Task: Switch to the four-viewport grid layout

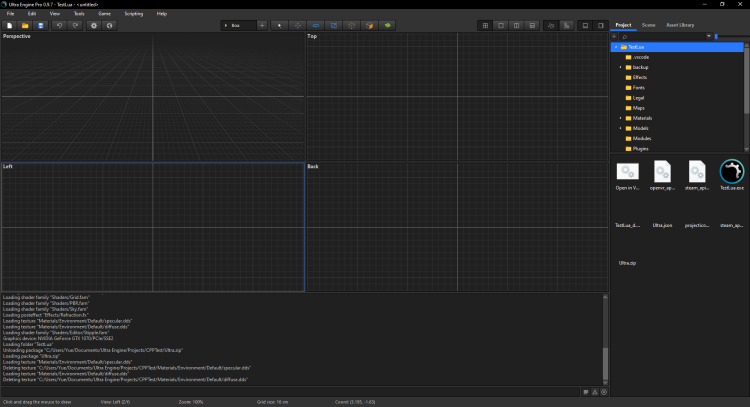Action: coord(485,25)
